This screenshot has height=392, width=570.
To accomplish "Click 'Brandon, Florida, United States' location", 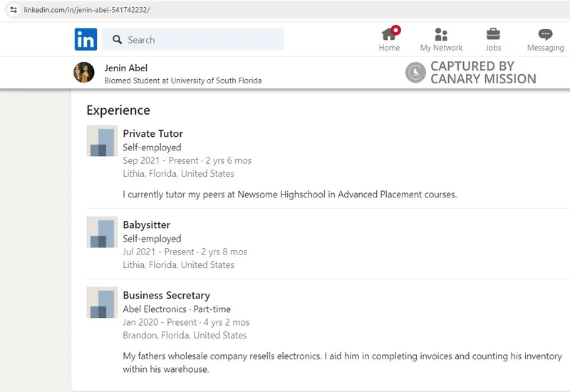I will point(185,335).
